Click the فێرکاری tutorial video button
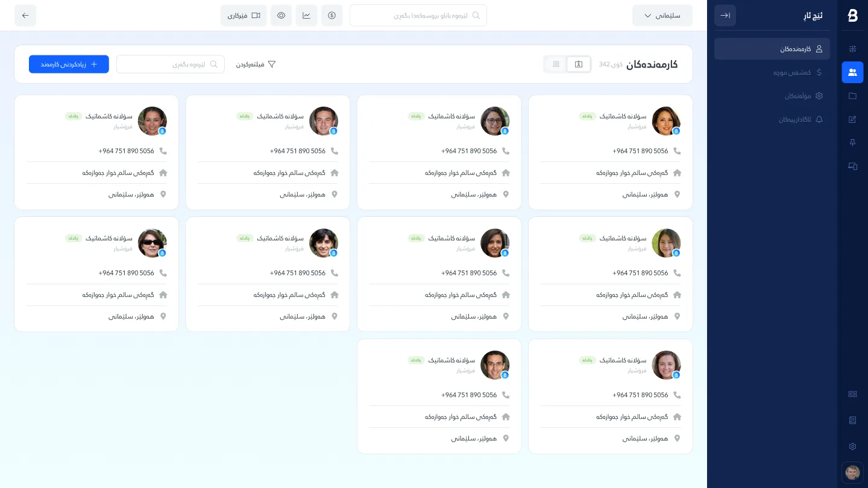868x488 pixels. pyautogui.click(x=244, y=16)
